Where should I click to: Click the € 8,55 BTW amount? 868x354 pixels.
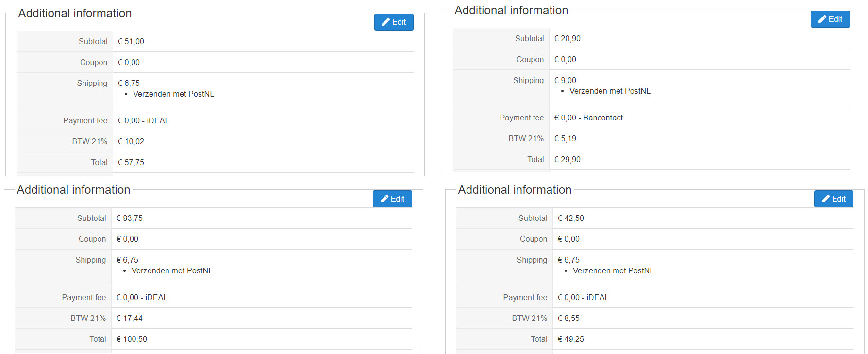click(x=568, y=318)
